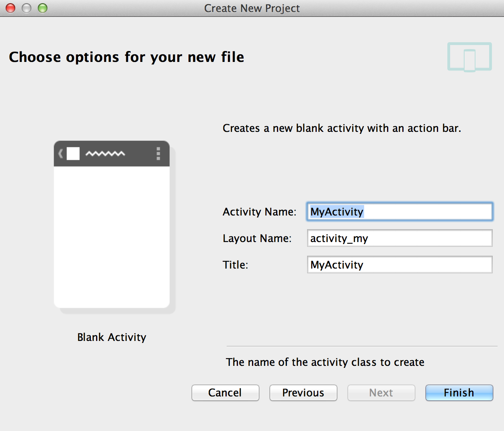This screenshot has height=431, width=504.
Task: Click the back chevron in the preview action bar
Action: pos(61,154)
